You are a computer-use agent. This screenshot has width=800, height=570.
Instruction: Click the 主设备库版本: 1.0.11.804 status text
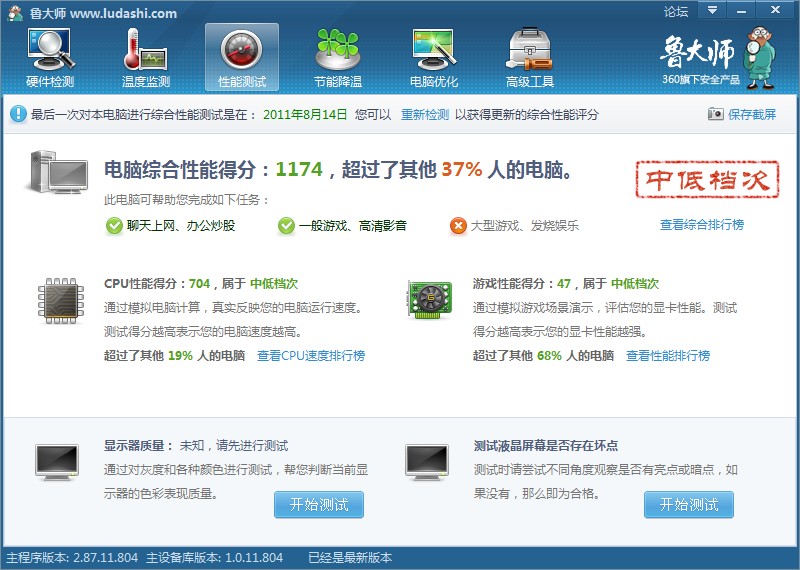click(214, 558)
